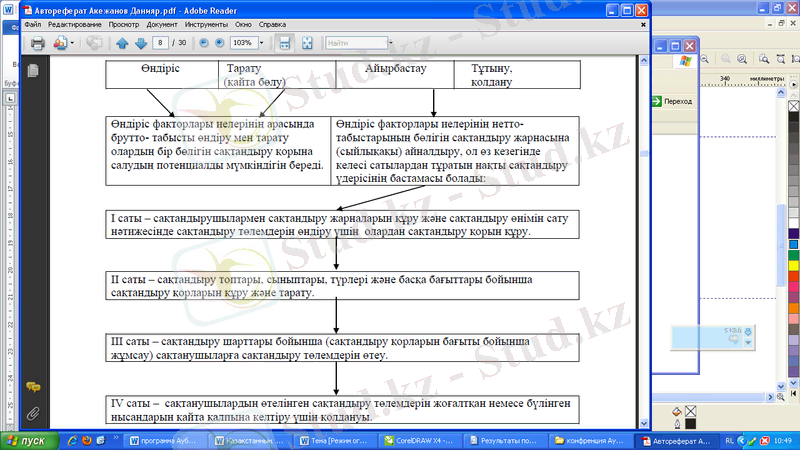Open the Справка menu
The image size is (800, 450).
pos(272,24)
